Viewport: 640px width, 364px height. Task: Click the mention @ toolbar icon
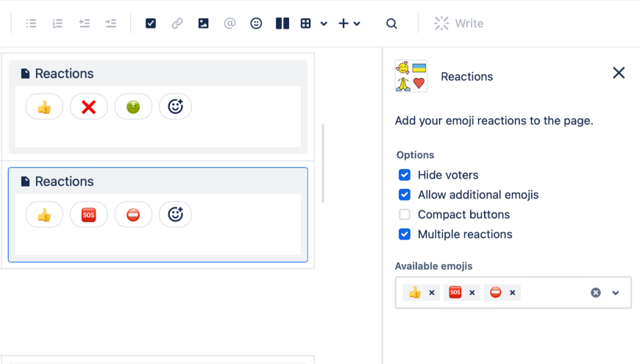[230, 24]
